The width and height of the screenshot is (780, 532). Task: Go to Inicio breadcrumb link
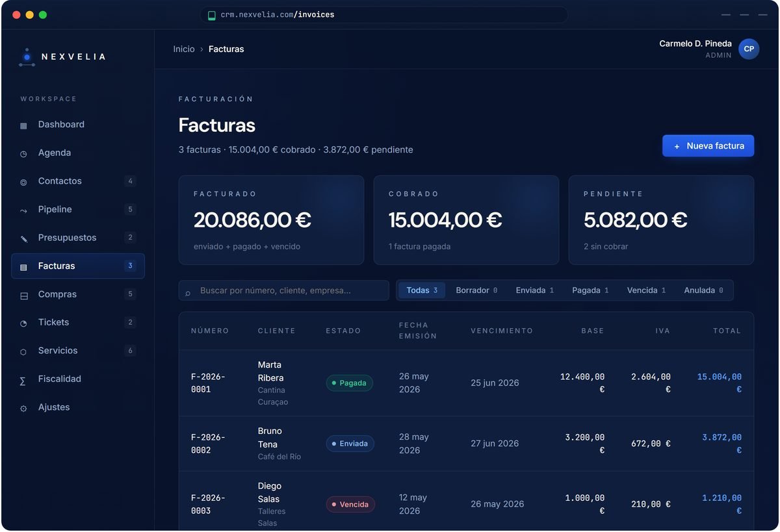(184, 49)
